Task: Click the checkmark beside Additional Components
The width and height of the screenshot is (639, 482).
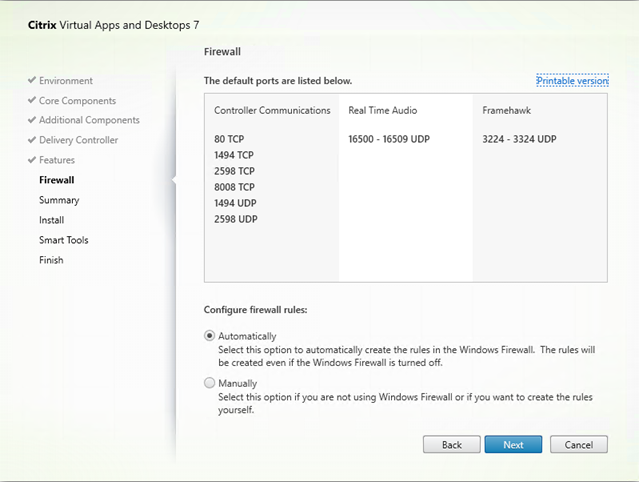Action: (32, 120)
